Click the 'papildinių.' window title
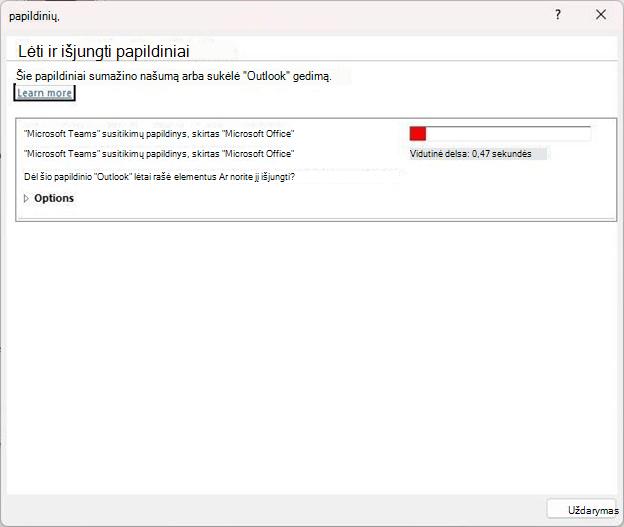624x527 pixels. pos(34,17)
